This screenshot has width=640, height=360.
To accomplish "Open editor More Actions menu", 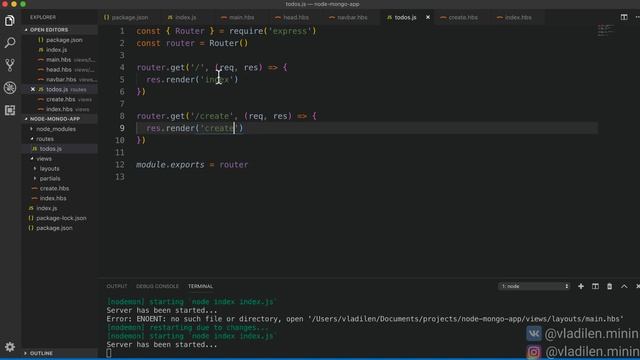I will (637, 17).
